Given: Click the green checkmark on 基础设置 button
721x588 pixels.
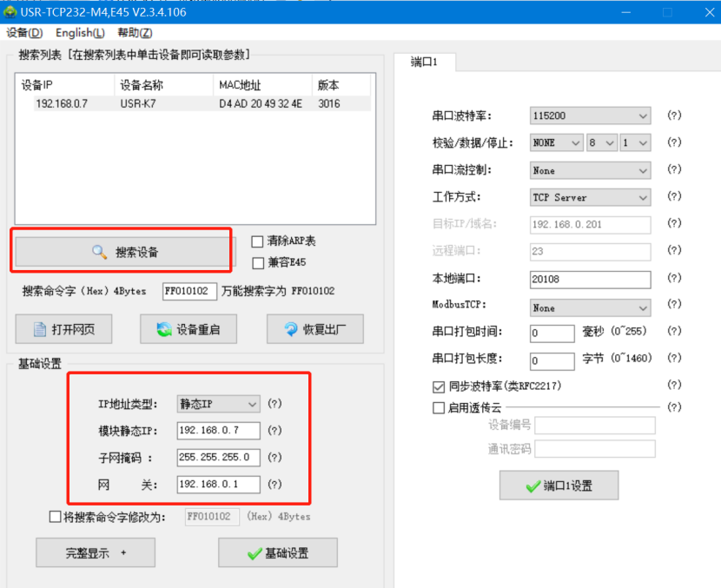Looking at the screenshot, I should 255,553.
